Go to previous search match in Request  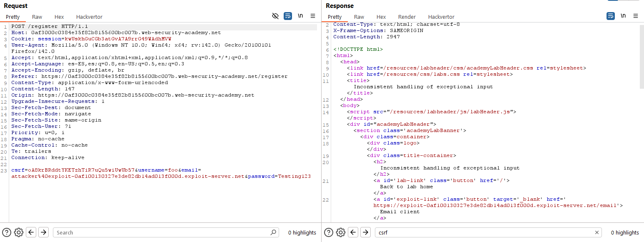point(31,232)
